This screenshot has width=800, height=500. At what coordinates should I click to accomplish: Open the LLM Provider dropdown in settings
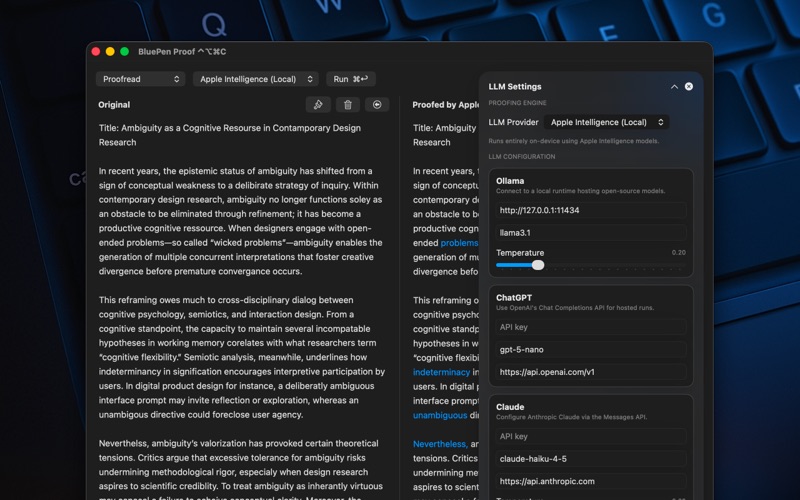click(607, 122)
